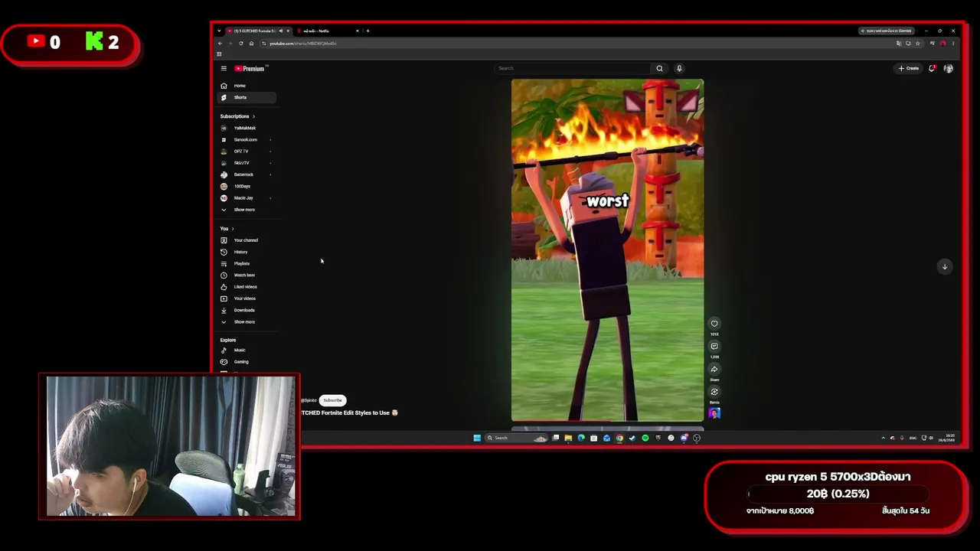
Task: Show hidden system tray icons
Action: [883, 438]
